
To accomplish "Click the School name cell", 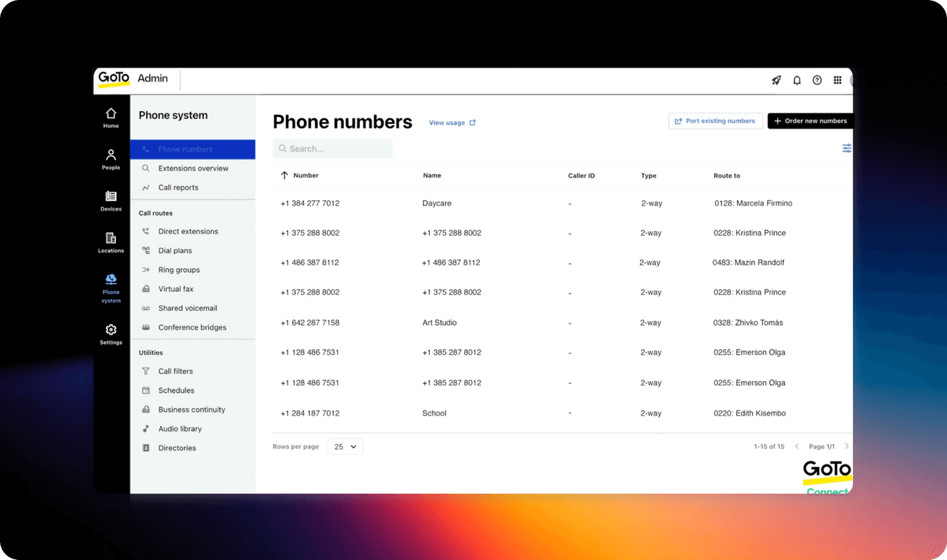I will click(x=434, y=413).
